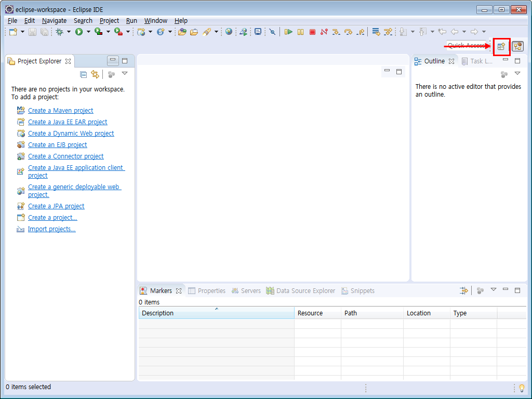Screen dimensions: 532x399
Task: Click the Step Return icon
Action: 361,32
